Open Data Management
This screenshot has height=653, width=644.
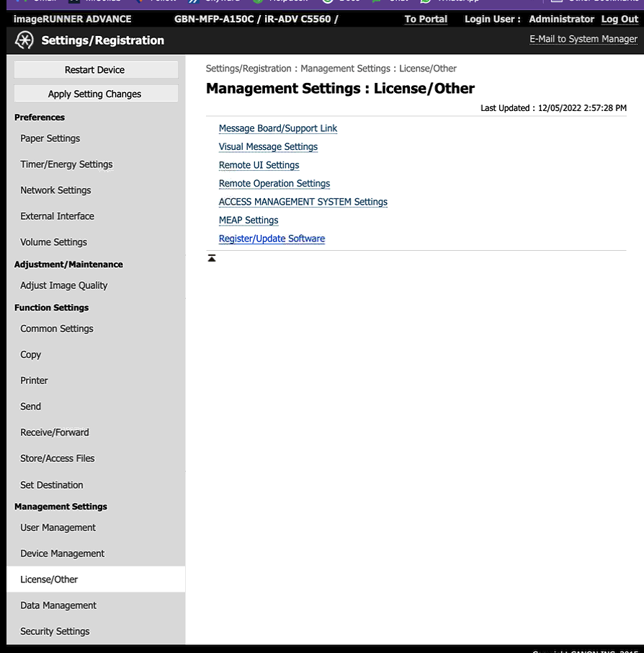[58, 605]
